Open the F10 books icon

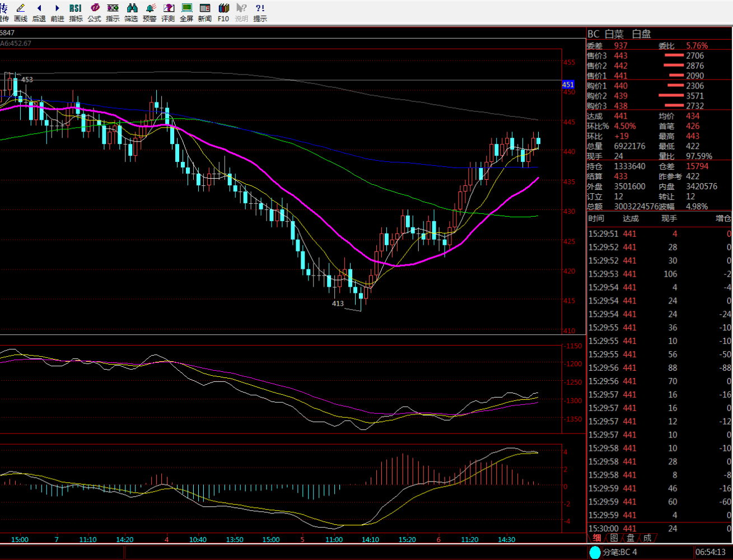[223, 12]
